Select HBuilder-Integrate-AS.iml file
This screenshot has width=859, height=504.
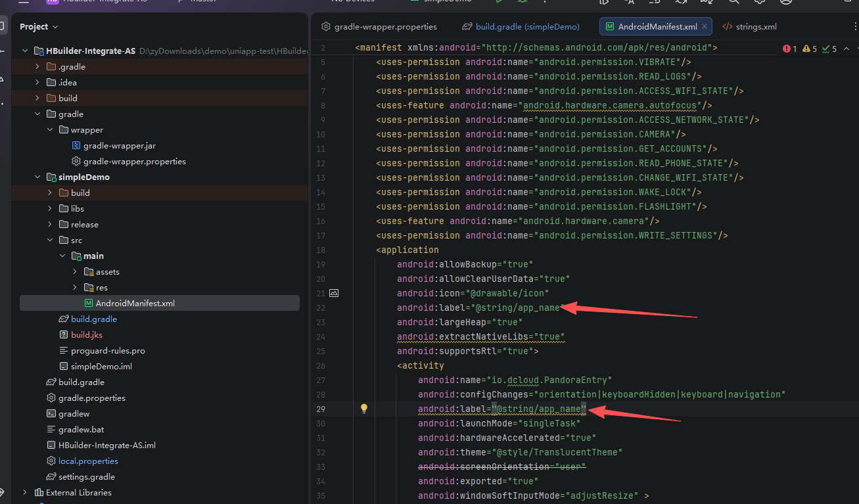pos(106,445)
